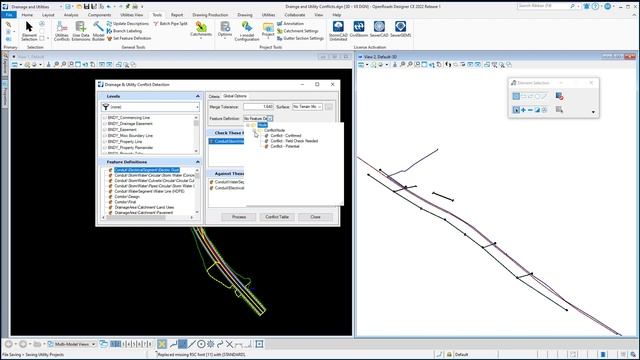Click the block select icon in Element Selection panel
Screen dimensions: 640x360
[x=523, y=96]
